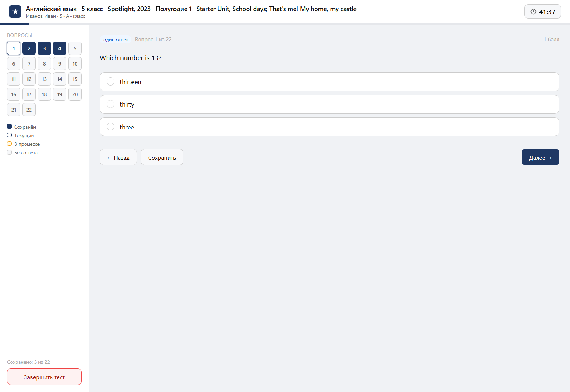Screen dimensions: 570x392
Task: Jump to question 12
Action: [x=29, y=79]
